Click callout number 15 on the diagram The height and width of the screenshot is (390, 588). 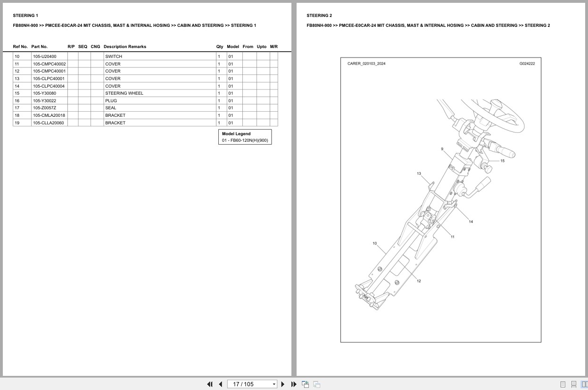502,161
